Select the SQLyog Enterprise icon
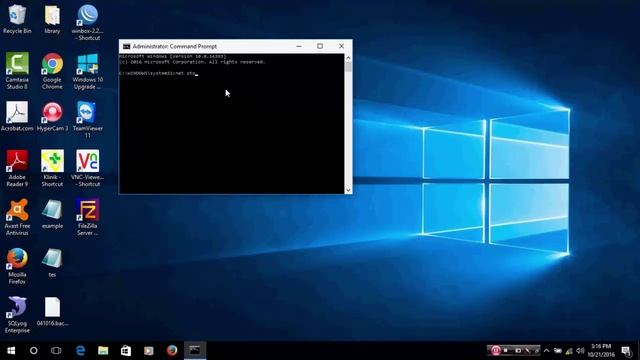Viewport: 640px width, 360px height. (17, 315)
